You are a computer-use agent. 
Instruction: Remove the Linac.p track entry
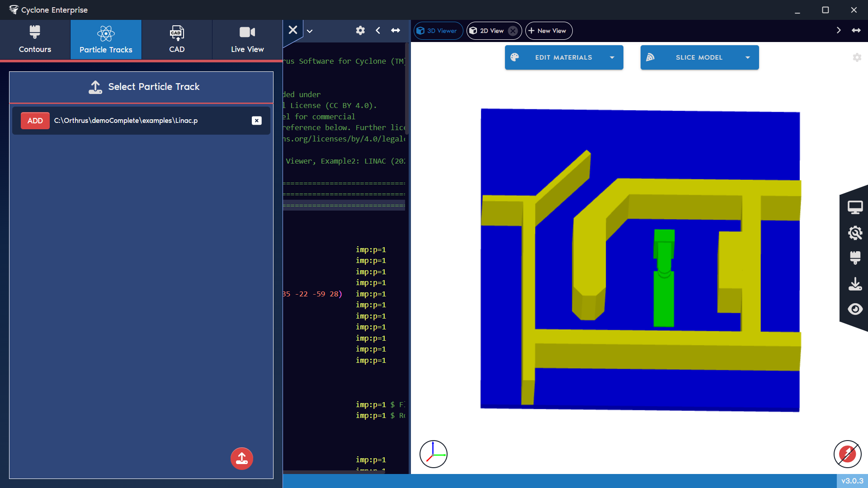tap(257, 121)
